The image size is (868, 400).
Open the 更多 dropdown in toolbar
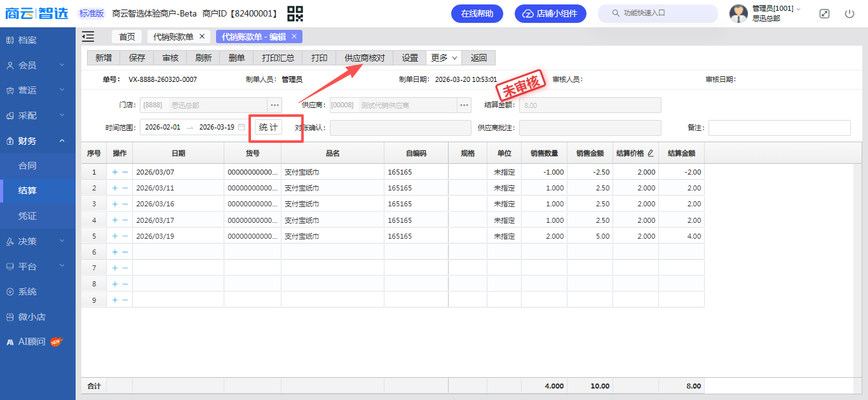pyautogui.click(x=444, y=58)
